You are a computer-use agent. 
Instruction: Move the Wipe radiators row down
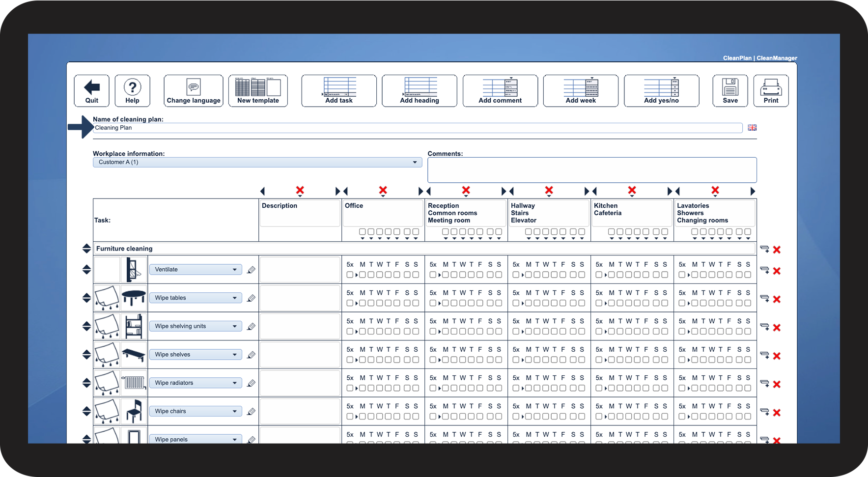[x=86, y=386]
